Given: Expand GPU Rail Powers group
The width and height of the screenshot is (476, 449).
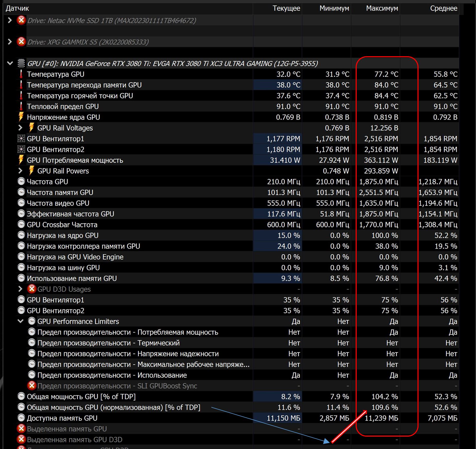Looking at the screenshot, I should tap(20, 171).
